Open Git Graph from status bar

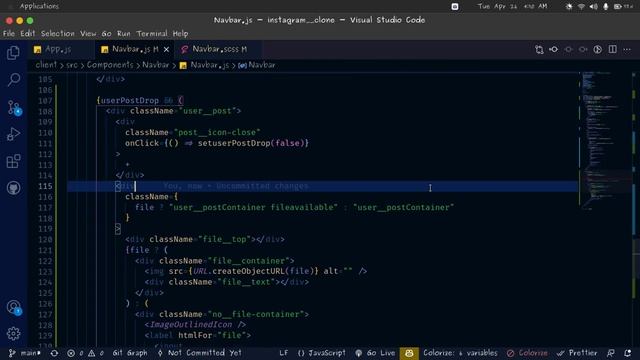[130, 353]
